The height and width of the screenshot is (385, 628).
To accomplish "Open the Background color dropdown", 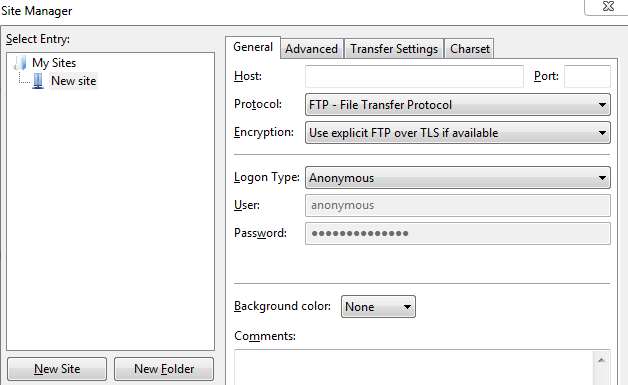I will point(378,306).
